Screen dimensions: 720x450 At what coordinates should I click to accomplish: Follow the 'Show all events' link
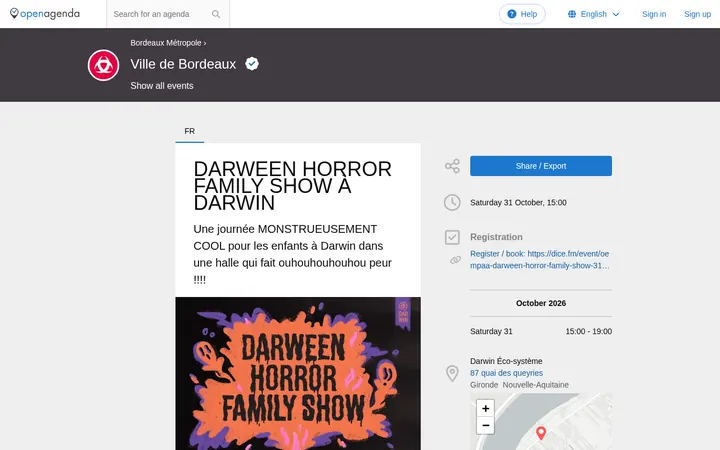point(162,86)
